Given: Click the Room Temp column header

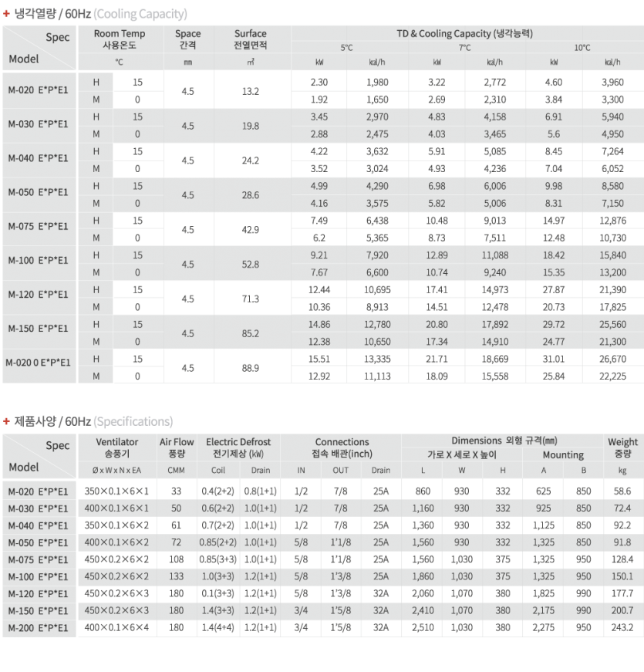Looking at the screenshot, I should [x=118, y=39].
